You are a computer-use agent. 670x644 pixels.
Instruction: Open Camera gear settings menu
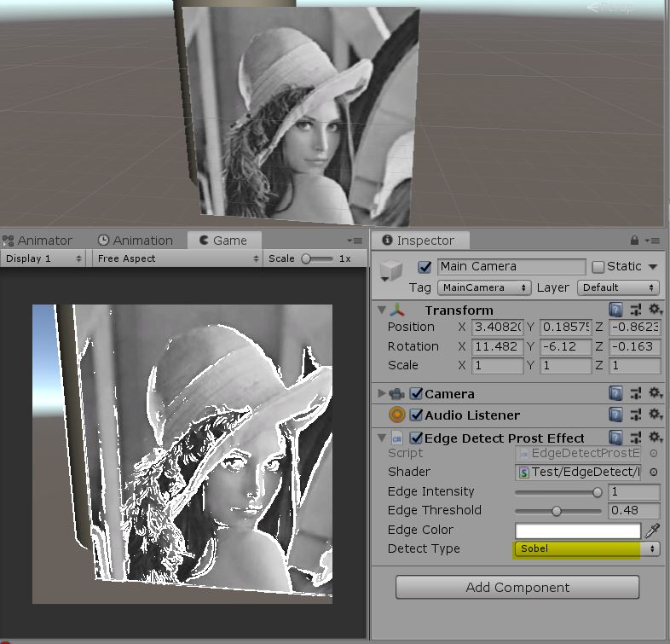[655, 393]
